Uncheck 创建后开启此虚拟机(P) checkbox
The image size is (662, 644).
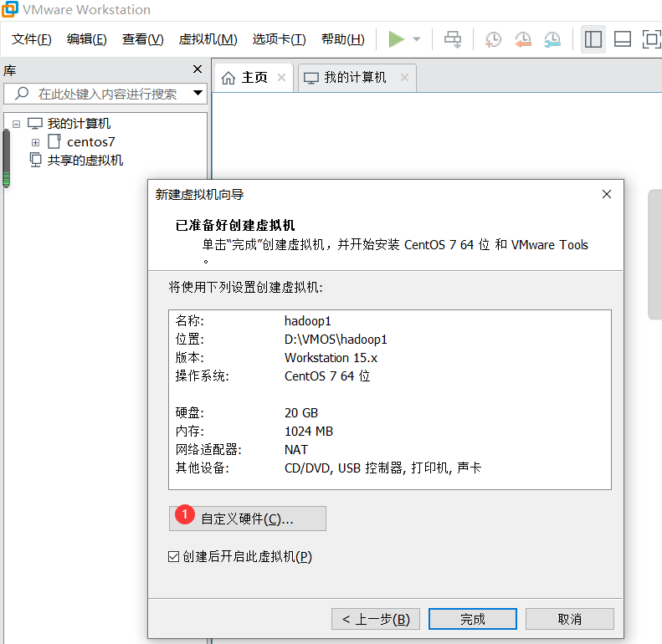(x=173, y=557)
